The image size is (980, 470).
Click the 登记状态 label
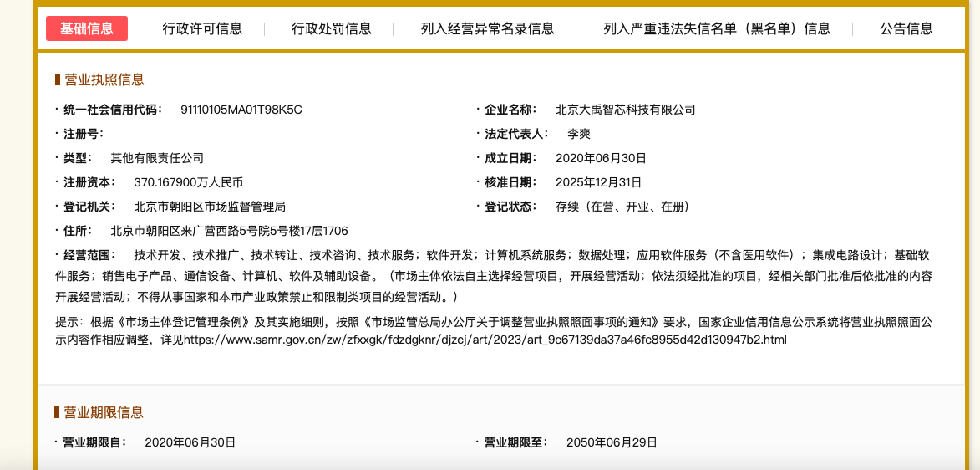click(x=510, y=207)
